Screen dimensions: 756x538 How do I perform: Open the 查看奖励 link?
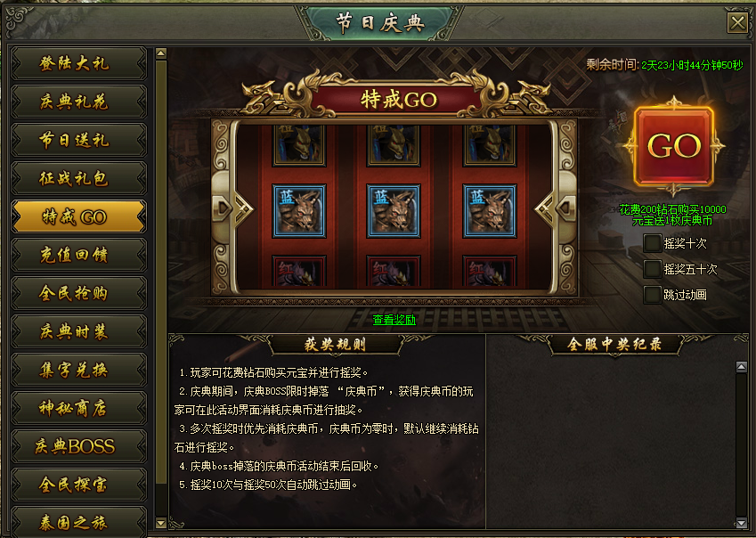394,320
